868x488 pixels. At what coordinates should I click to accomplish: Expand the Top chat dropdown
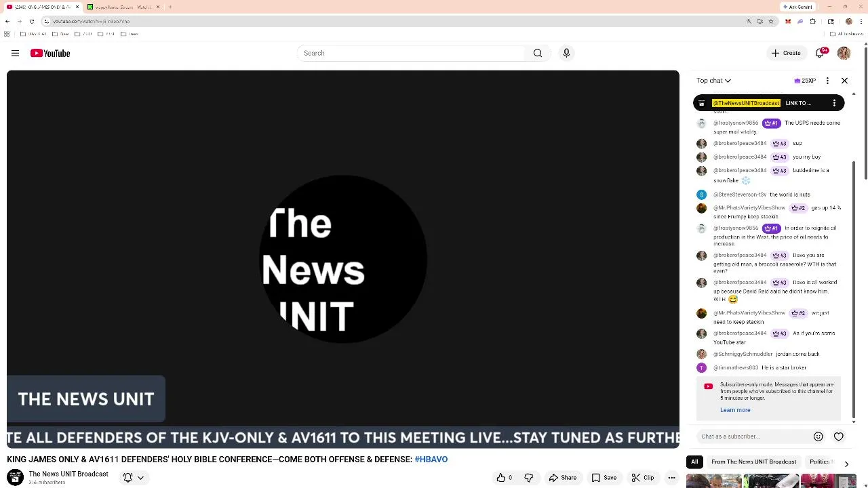click(713, 81)
